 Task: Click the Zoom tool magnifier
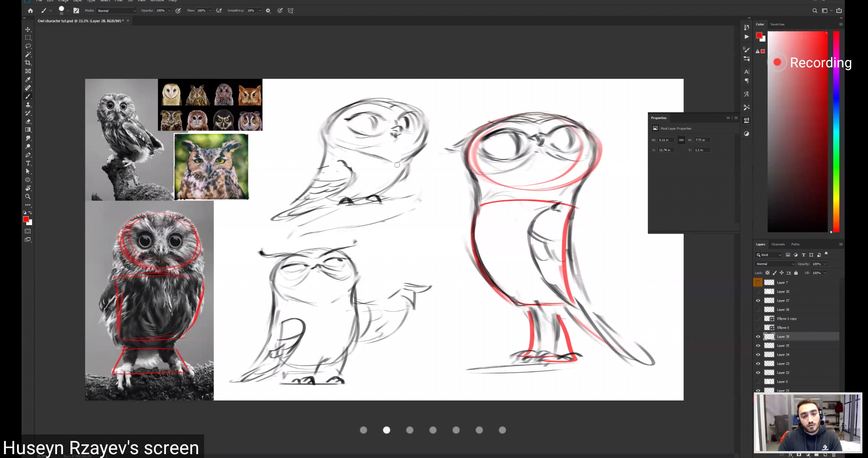point(28,197)
